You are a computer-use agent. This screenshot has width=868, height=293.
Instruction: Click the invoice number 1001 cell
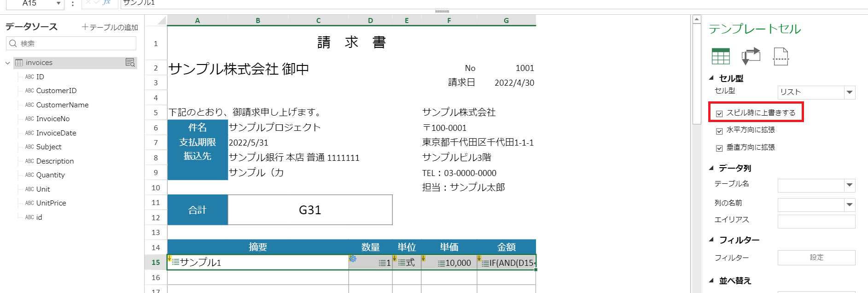[507, 68]
